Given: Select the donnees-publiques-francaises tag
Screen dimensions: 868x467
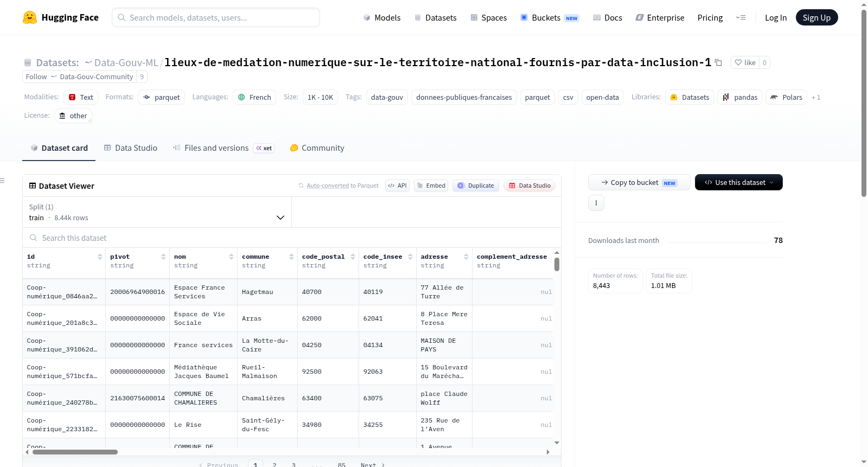Looking at the screenshot, I should point(464,97).
